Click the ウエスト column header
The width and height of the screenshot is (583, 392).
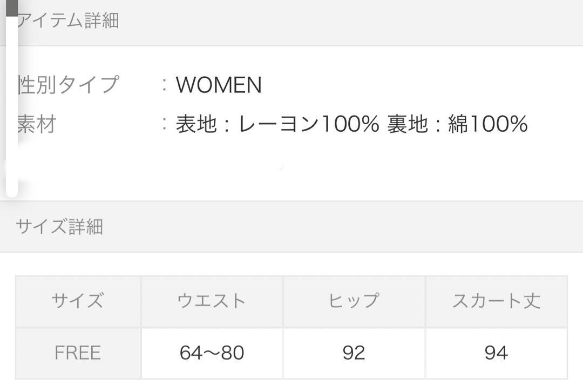(x=212, y=301)
